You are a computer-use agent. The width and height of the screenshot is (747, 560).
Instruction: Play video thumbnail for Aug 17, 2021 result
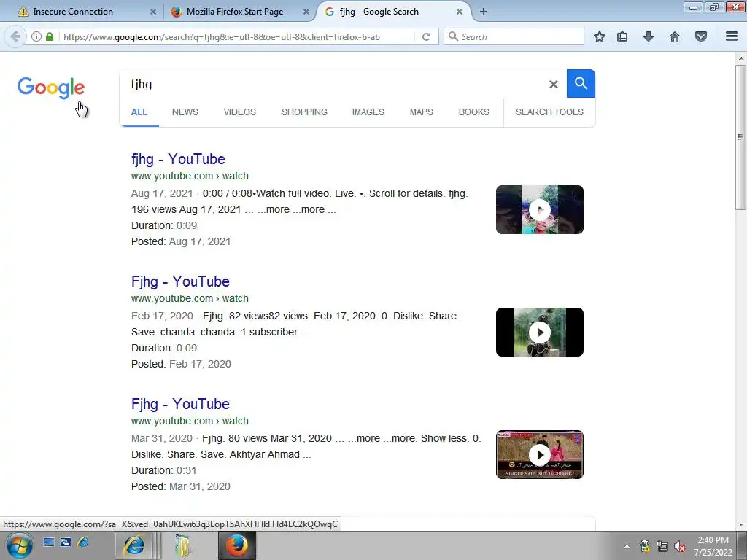(540, 209)
